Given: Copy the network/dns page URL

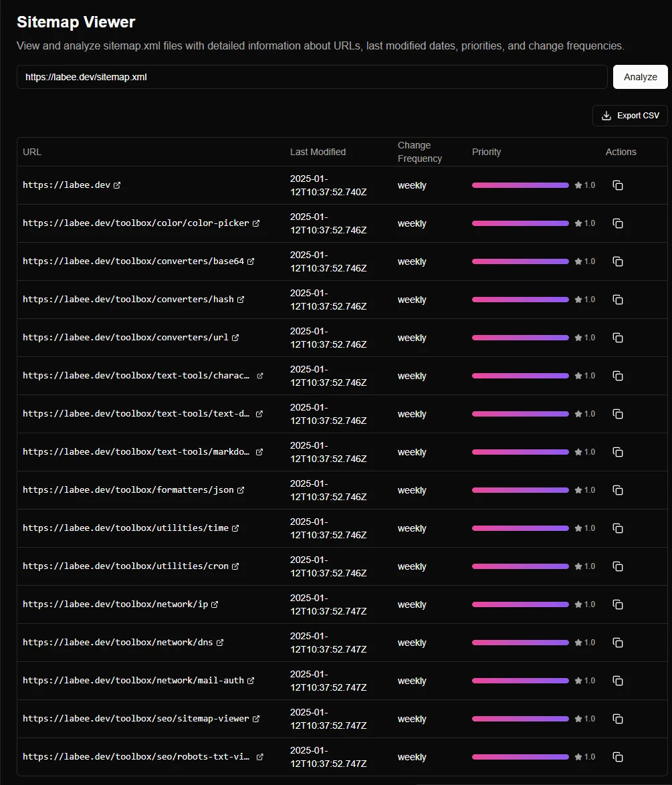Looking at the screenshot, I should click(618, 643).
